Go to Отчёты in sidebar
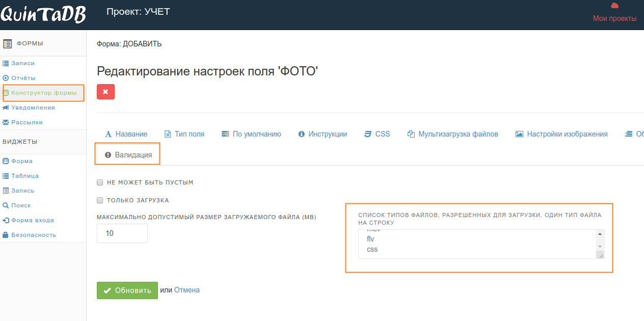Viewport: 644px width, 321px height. click(23, 78)
